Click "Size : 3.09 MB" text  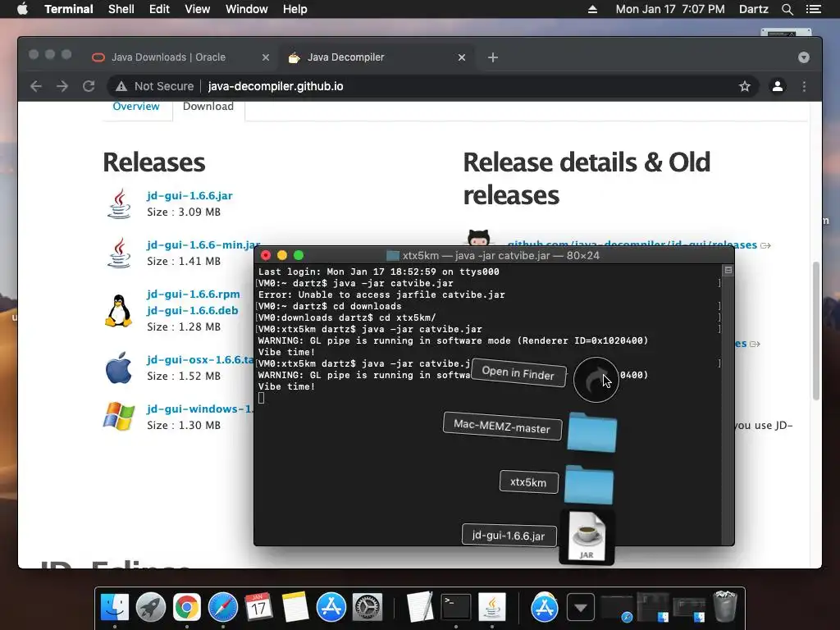[x=184, y=212]
